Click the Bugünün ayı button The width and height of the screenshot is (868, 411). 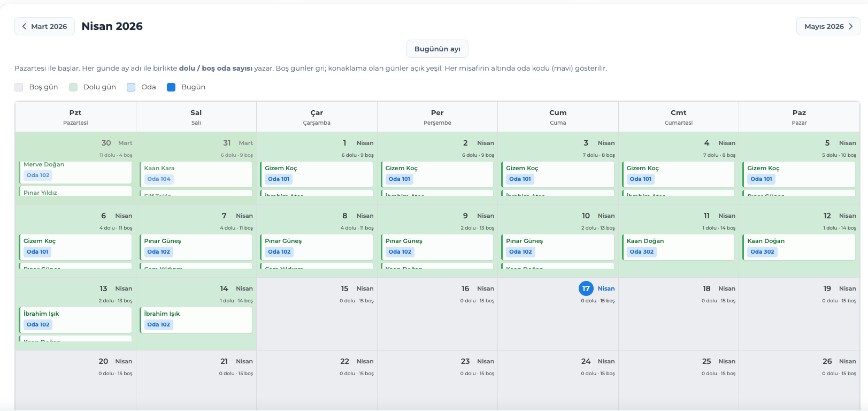437,49
